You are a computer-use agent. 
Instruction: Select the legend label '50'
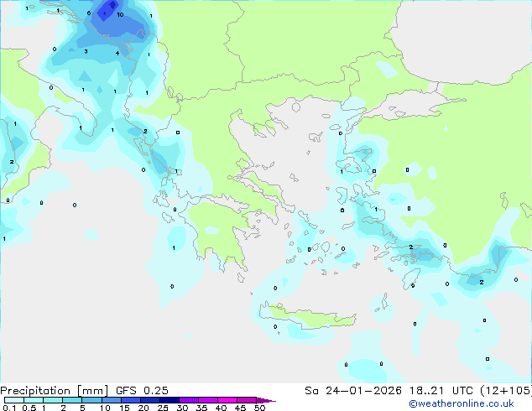[259, 408]
